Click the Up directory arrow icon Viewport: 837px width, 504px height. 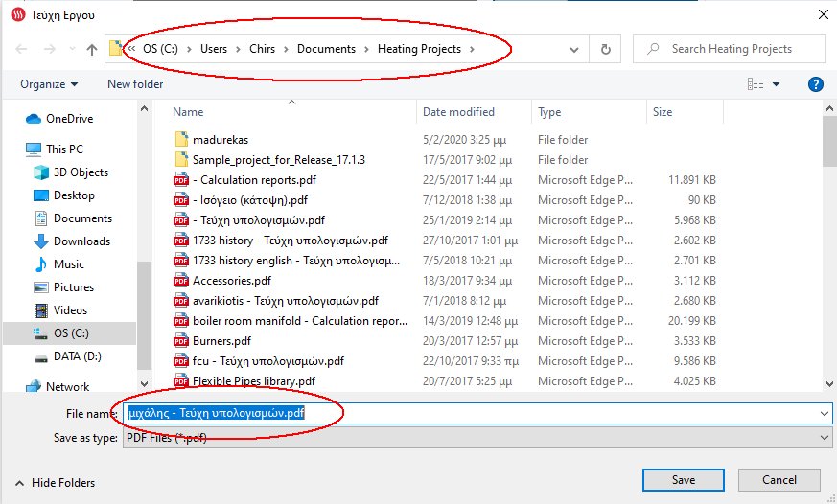pyautogui.click(x=92, y=49)
